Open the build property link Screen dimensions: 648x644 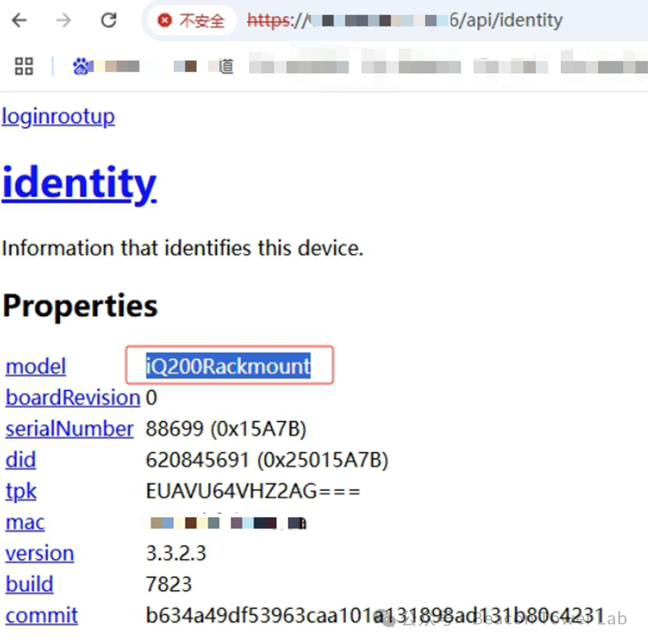30,585
